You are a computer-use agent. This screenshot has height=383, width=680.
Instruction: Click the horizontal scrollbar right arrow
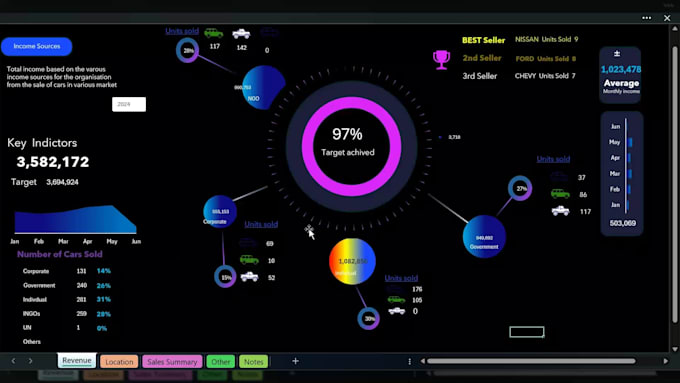pyautogui.click(x=666, y=361)
